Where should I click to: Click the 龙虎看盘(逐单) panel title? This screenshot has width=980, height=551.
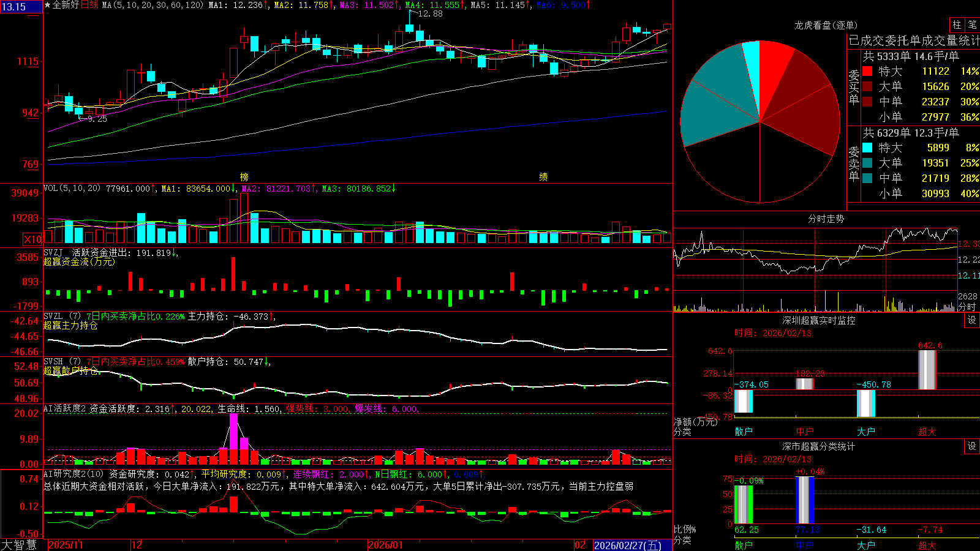tap(826, 25)
